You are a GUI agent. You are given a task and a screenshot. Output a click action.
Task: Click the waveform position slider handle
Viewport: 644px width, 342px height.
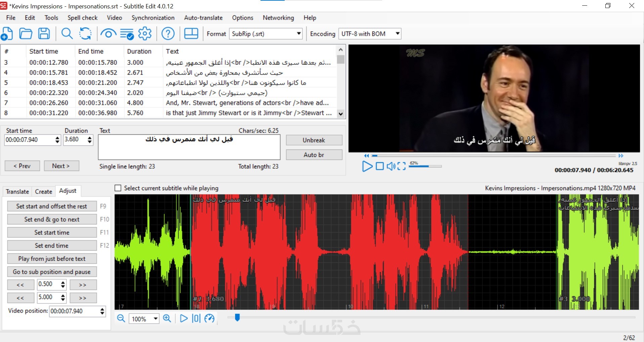point(237,317)
